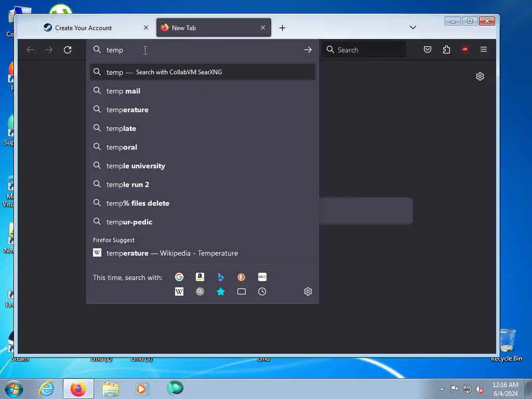
Task: Click the green globe taskbar icon
Action: click(x=175, y=388)
